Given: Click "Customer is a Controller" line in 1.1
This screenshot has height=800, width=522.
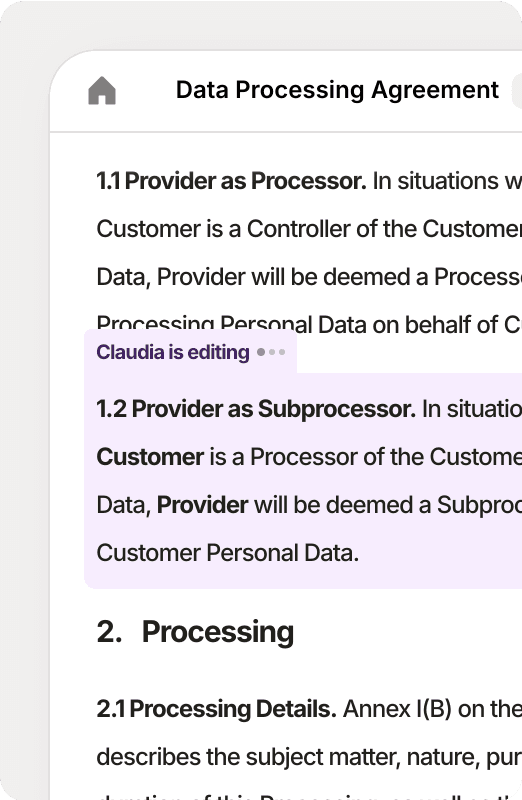Looking at the screenshot, I should (x=309, y=229).
